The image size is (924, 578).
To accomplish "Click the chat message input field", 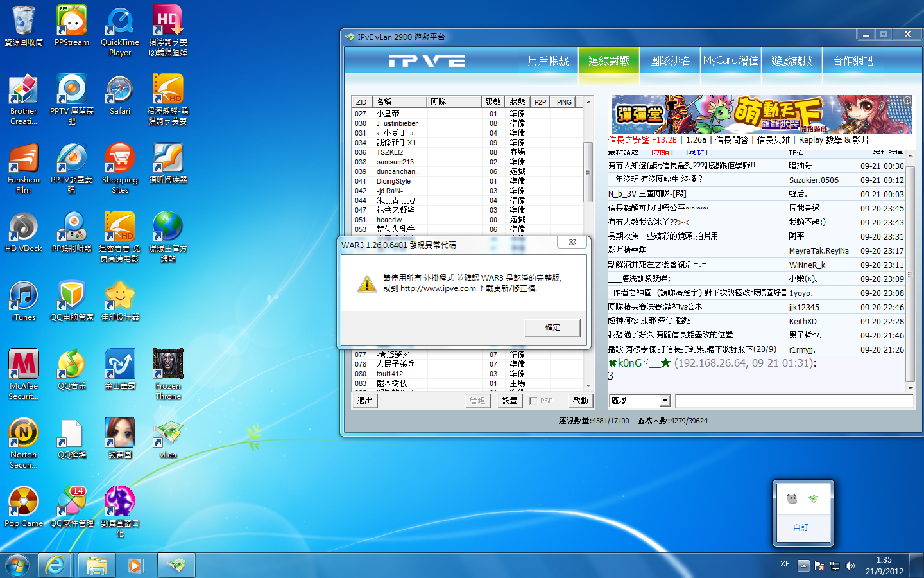I will point(794,401).
